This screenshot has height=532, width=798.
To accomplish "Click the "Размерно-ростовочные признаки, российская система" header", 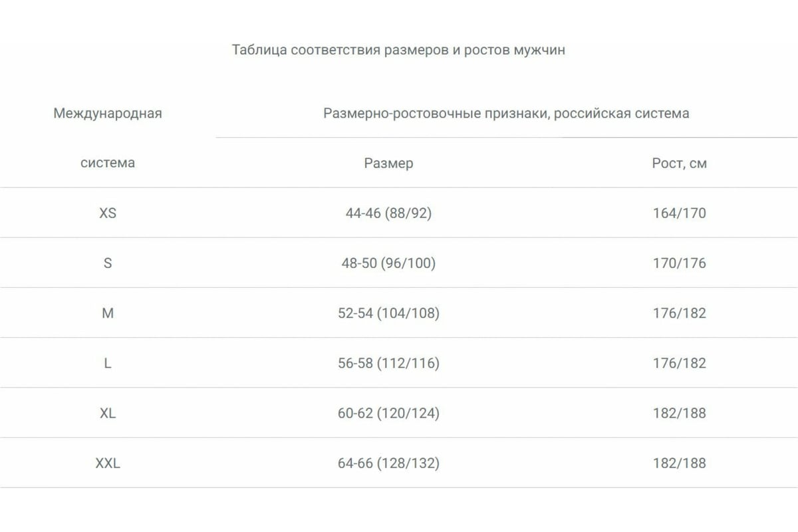I will tap(506, 113).
